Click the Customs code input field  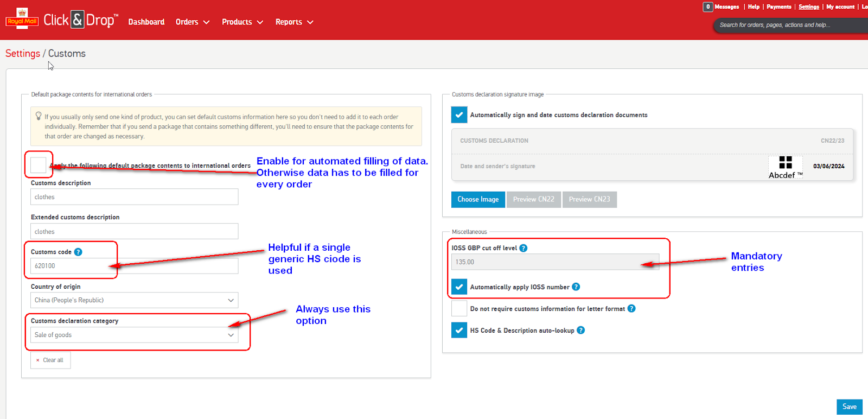(x=135, y=266)
